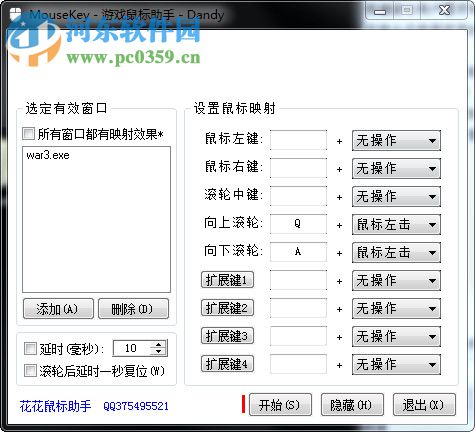Viewport: 475px width, 432px height.
Task: Toggle 滚轮后延时一秒复位 checkbox
Action: (30, 371)
